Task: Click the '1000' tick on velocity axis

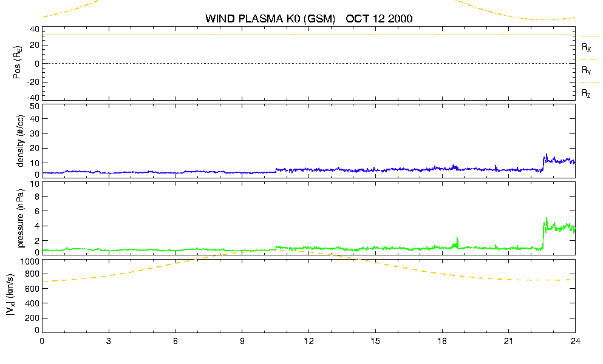Action: (30, 261)
